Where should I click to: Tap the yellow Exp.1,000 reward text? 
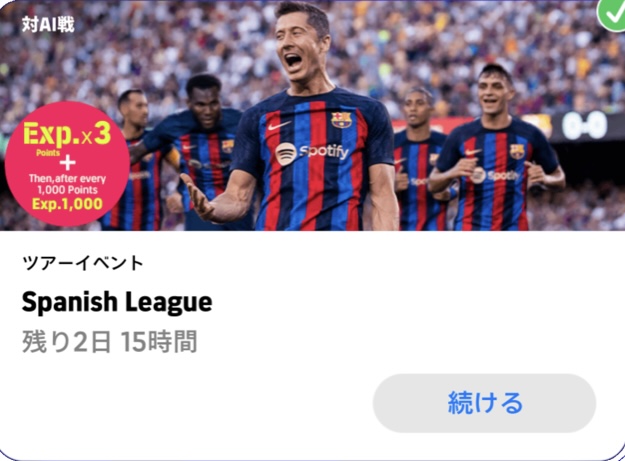coord(67,204)
